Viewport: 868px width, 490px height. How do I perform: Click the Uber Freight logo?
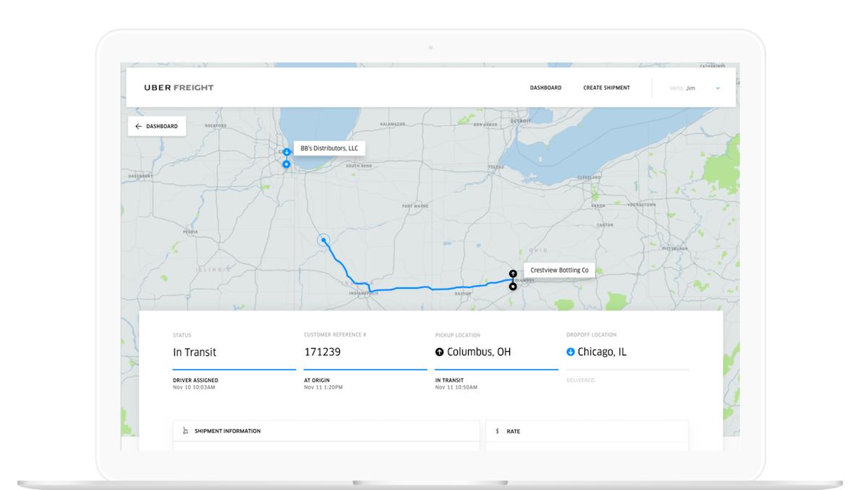tap(179, 88)
